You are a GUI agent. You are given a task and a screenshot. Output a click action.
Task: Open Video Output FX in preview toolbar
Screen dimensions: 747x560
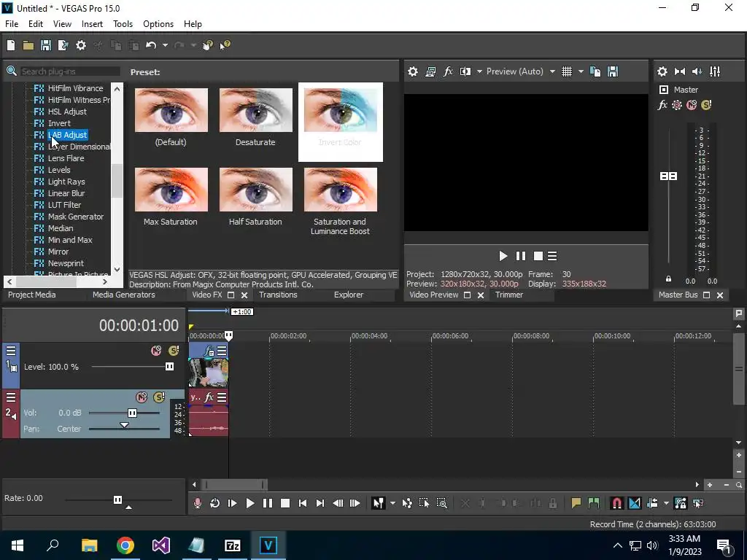pyautogui.click(x=448, y=71)
